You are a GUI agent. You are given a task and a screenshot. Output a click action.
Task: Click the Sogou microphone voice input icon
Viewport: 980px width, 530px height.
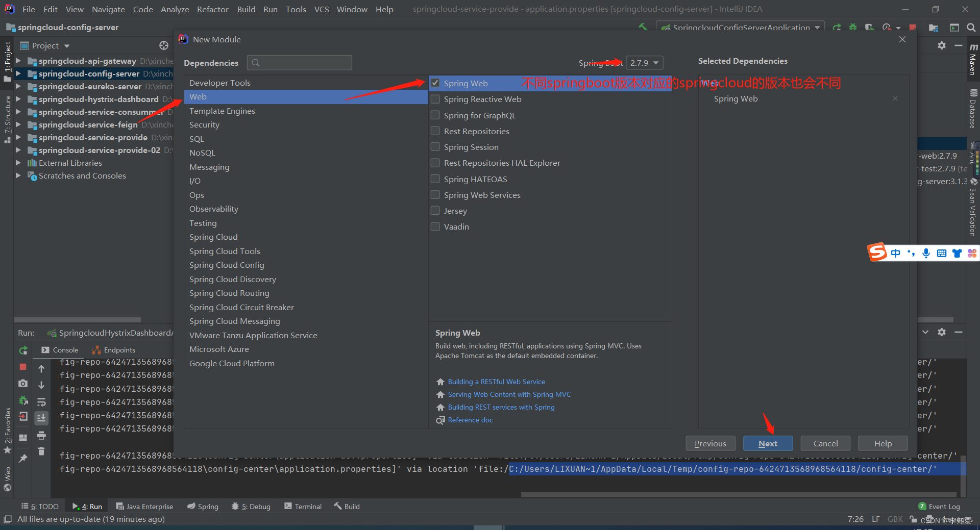[926, 253]
